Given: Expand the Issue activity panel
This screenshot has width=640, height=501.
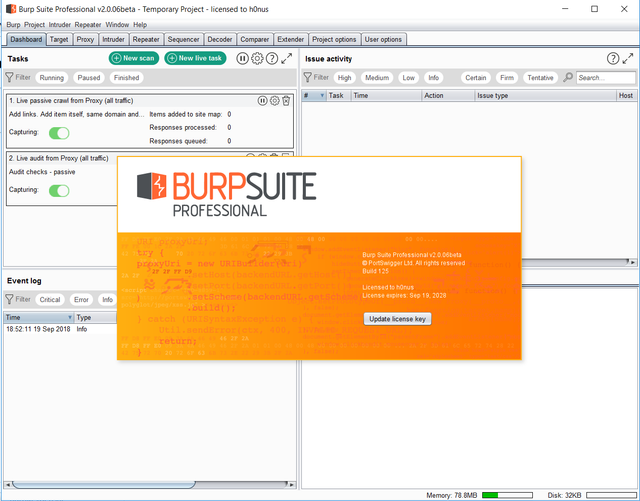Looking at the screenshot, I should click(628, 58).
